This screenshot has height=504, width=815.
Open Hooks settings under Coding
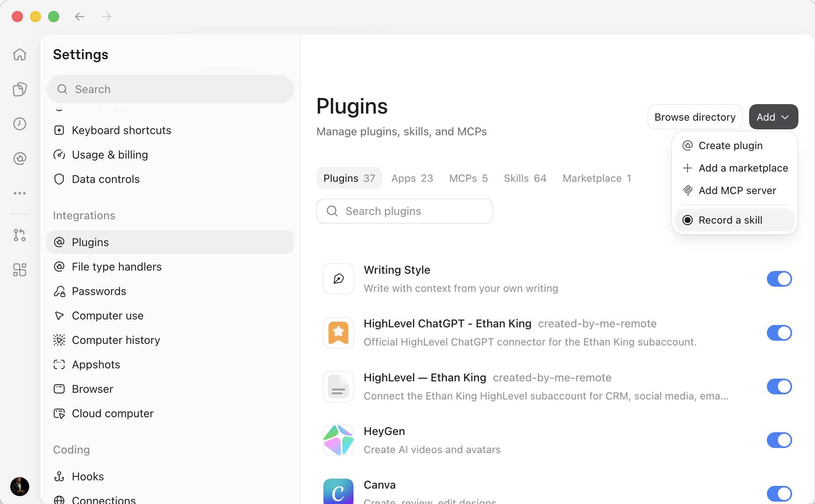[x=170, y=476]
